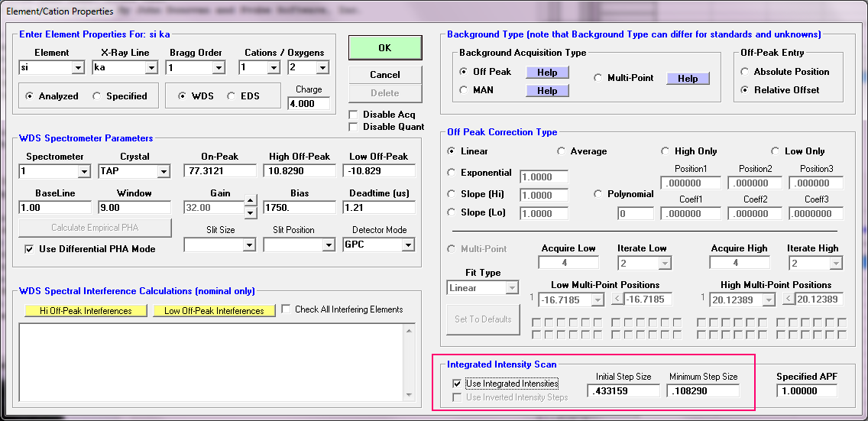Uncheck Use Integrated Intensities
This screenshot has width=868, height=421.
458,384
